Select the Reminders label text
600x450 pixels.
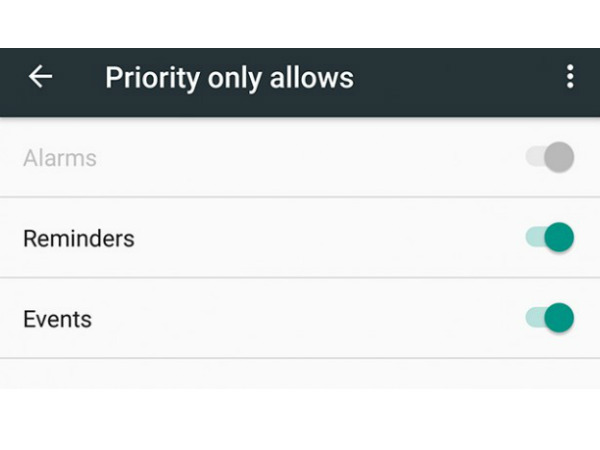(x=78, y=239)
